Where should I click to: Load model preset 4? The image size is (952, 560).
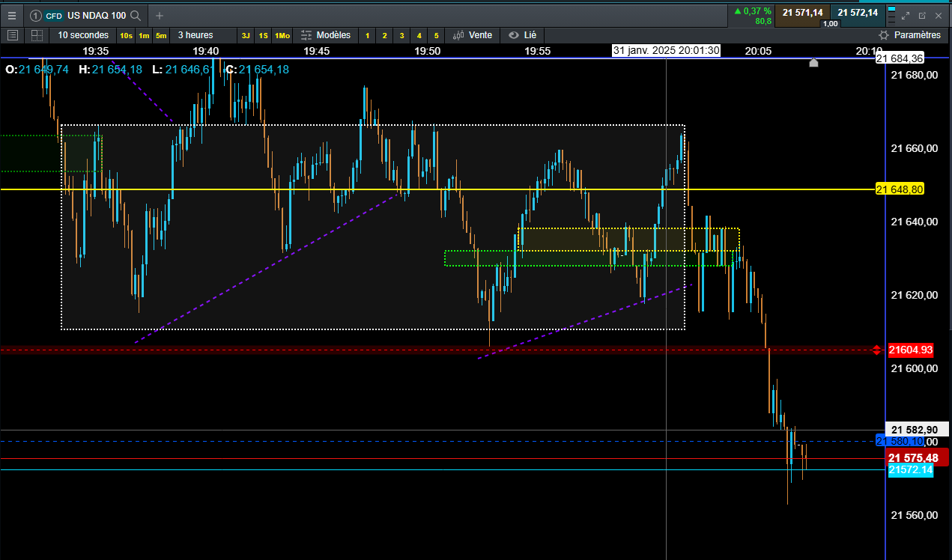(419, 35)
